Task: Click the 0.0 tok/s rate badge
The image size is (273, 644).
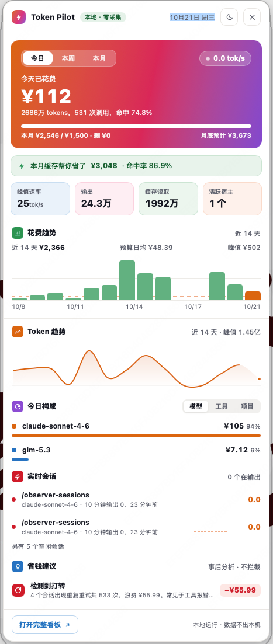Action: (x=225, y=58)
